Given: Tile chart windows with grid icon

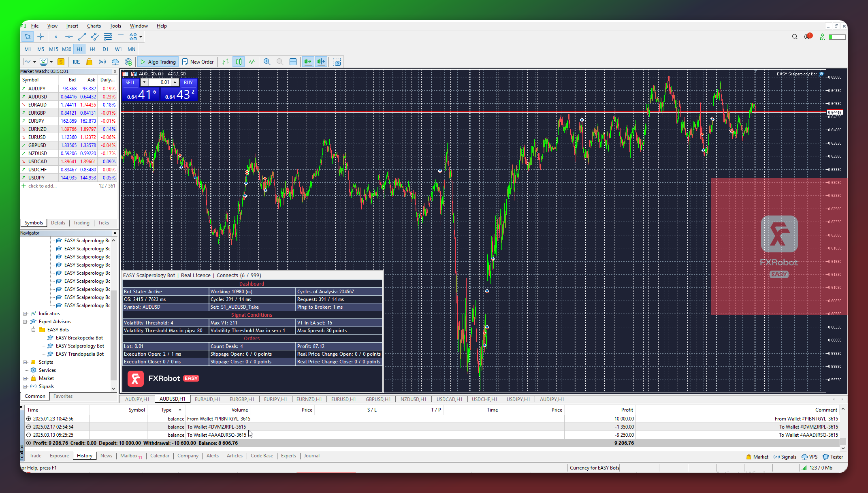Looking at the screenshot, I should click(293, 62).
